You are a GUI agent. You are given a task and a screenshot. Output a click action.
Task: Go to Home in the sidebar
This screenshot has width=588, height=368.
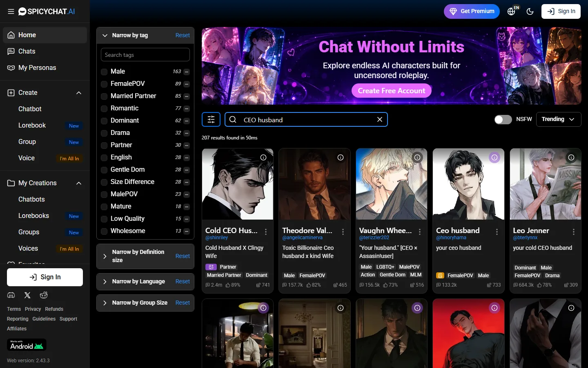tap(45, 35)
